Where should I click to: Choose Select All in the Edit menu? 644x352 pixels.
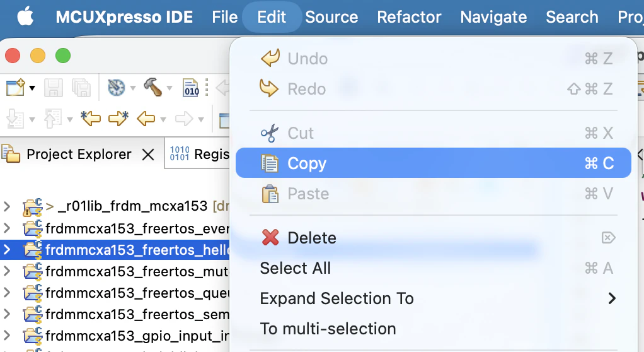(434, 268)
